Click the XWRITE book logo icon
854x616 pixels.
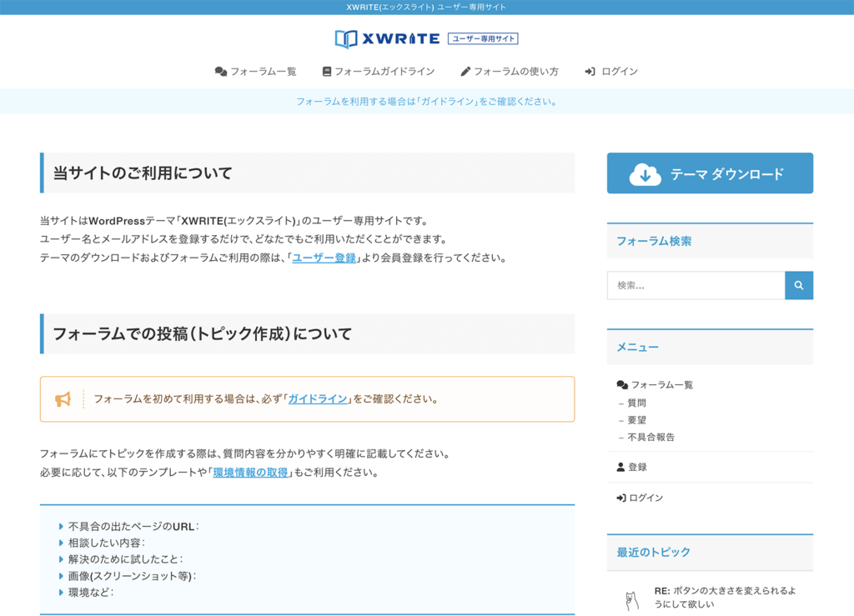[344, 38]
